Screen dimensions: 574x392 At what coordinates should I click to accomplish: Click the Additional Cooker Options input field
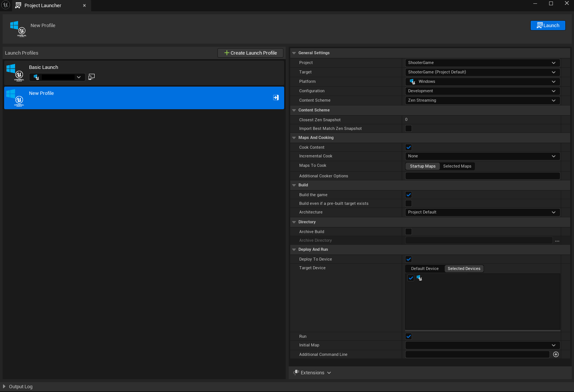(x=482, y=176)
